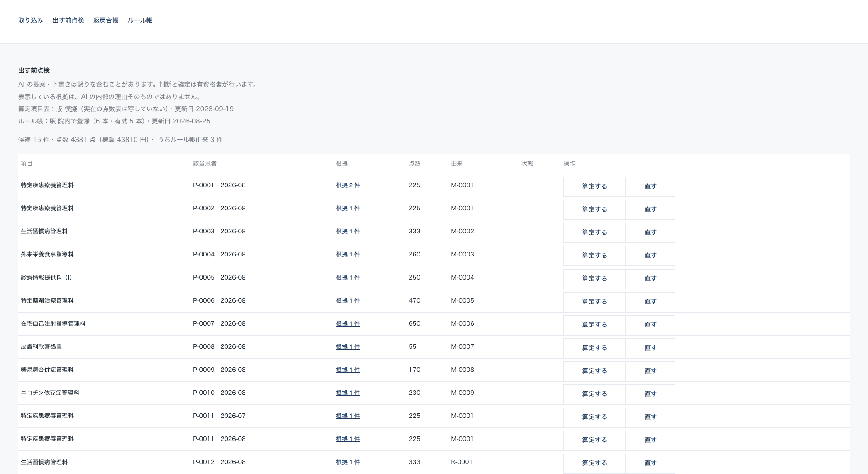Switch to 返戻台帳 tab

click(x=106, y=20)
